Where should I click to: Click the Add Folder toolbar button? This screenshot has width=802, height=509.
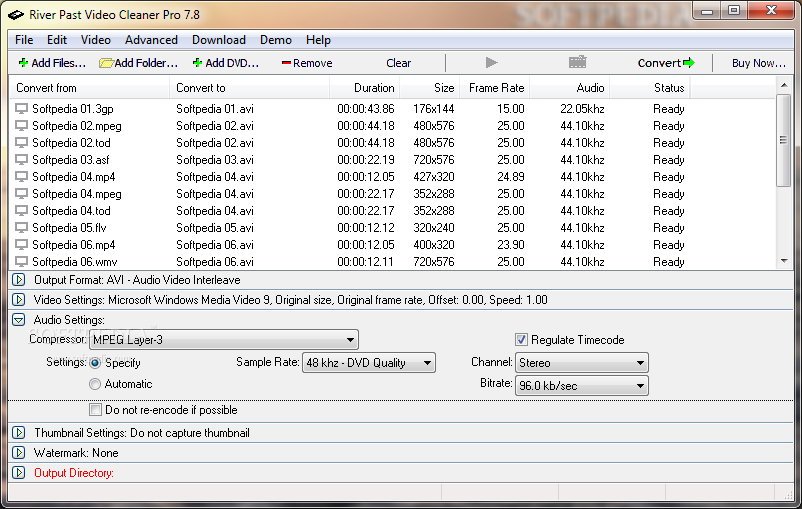(139, 63)
